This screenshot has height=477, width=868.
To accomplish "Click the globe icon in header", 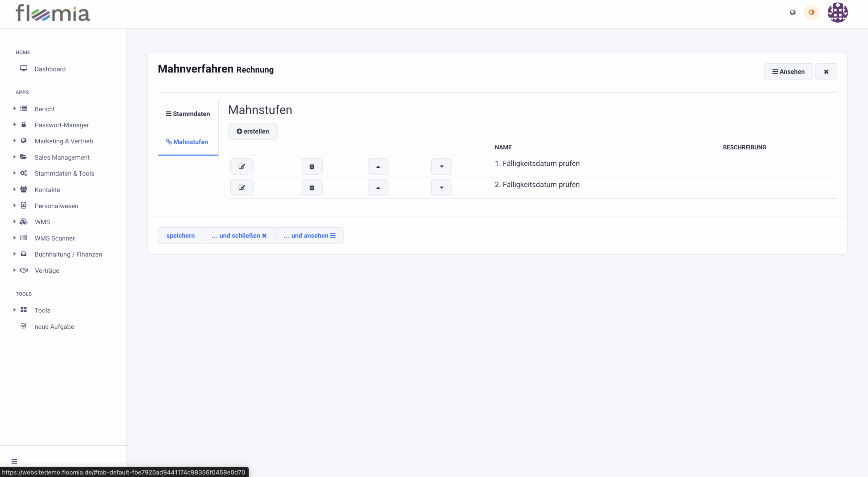I will click(x=793, y=13).
